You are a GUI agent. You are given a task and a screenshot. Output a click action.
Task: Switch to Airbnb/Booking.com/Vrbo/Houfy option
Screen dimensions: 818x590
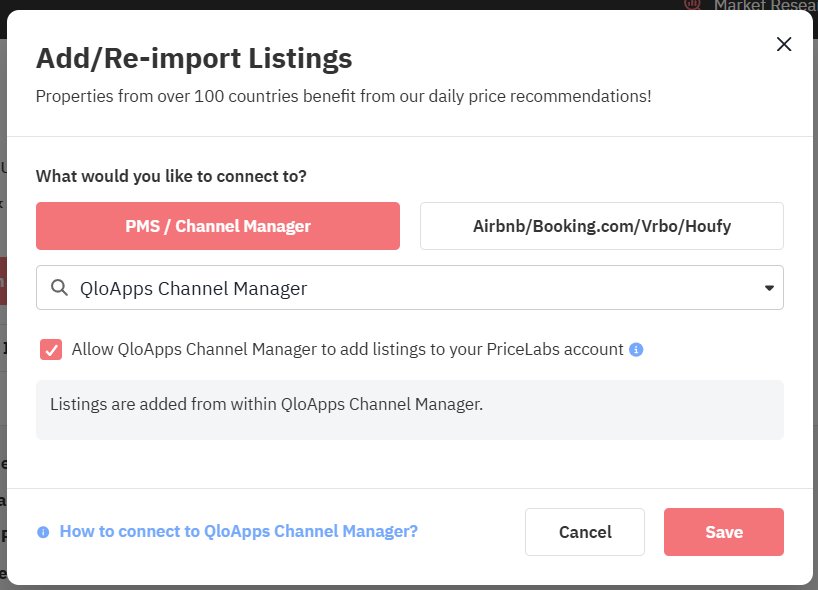pos(601,226)
